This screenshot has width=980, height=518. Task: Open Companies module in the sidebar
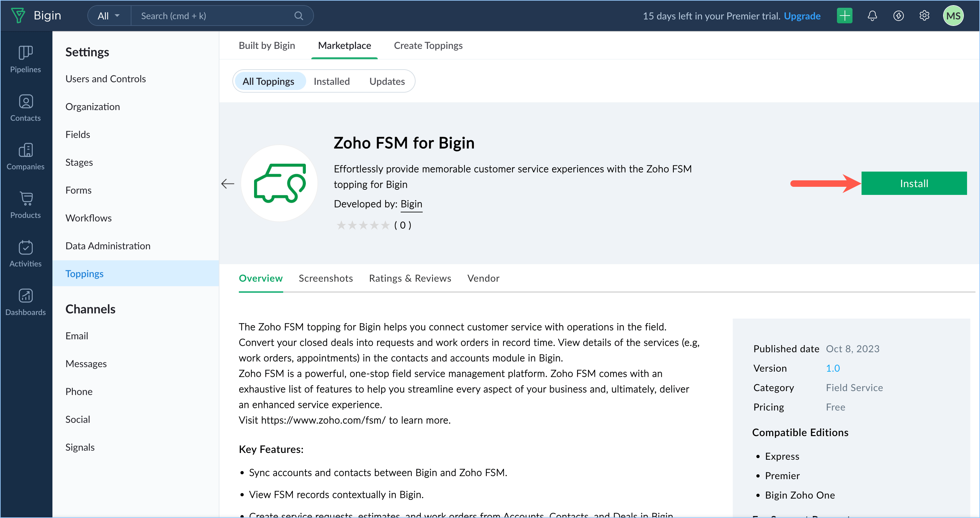(26, 156)
